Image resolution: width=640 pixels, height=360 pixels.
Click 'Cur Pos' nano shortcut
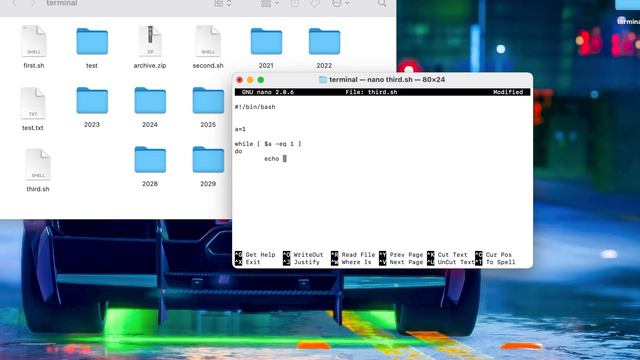pyautogui.click(x=499, y=255)
